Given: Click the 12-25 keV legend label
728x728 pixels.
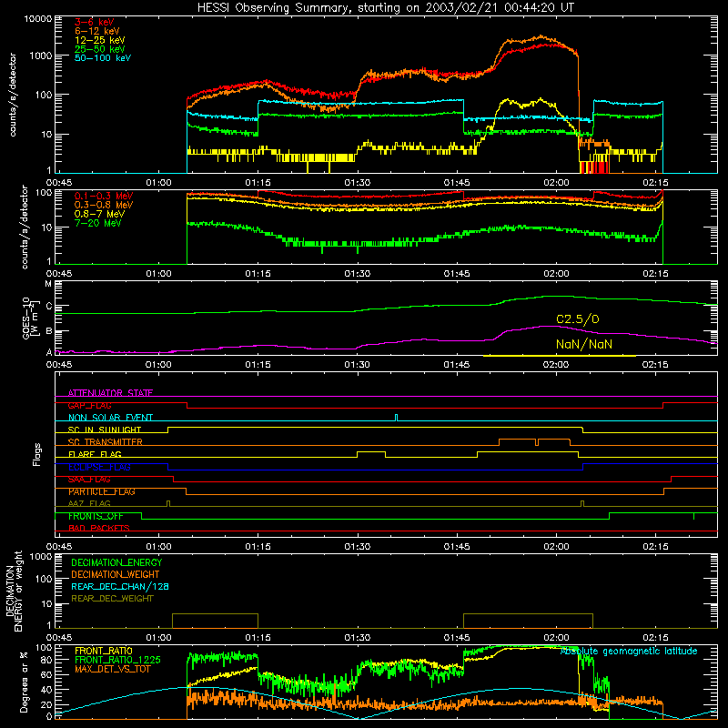Looking at the screenshot, I should tap(99, 40).
